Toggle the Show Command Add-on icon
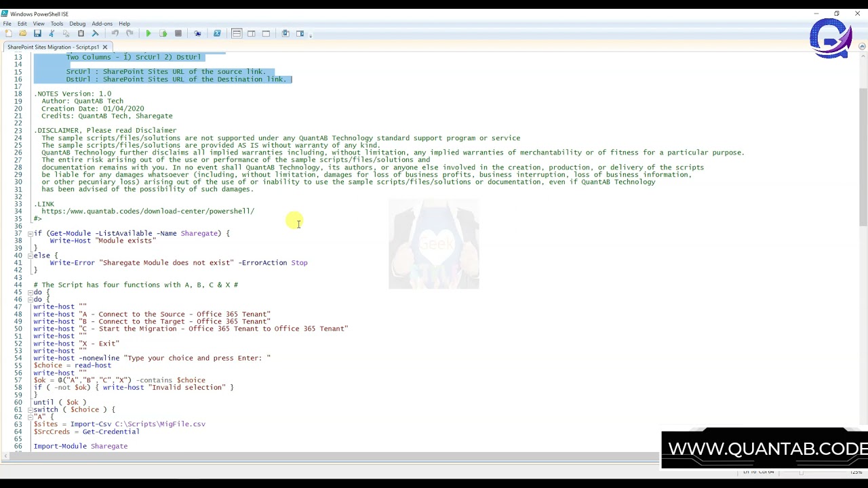Viewport: 868px width, 488px height. click(x=300, y=33)
